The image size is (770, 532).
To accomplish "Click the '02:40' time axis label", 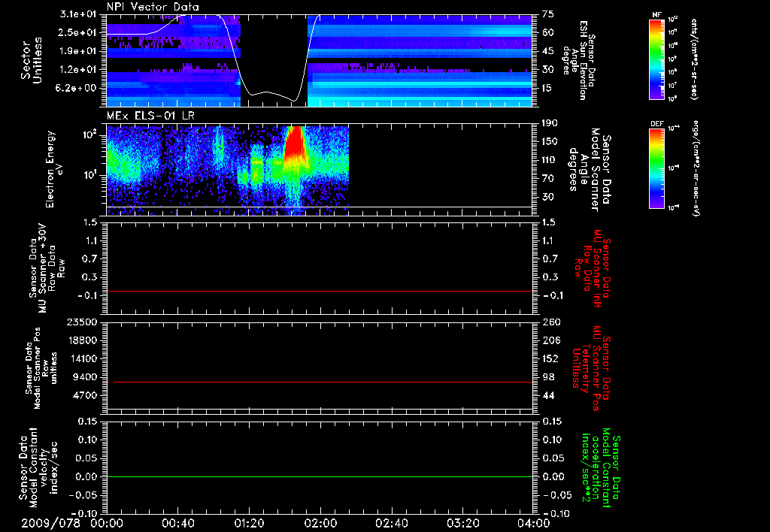I will click(391, 523).
